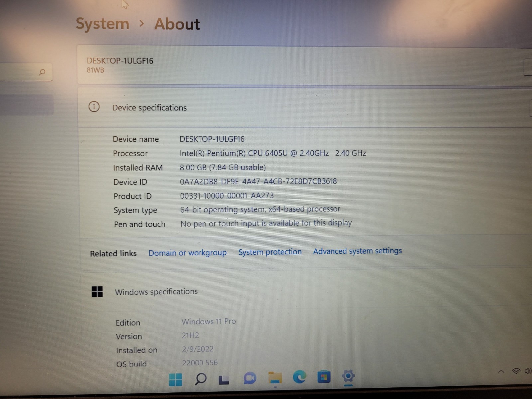This screenshot has width=532, height=399.
Task: Select the OS build 22000.556 value
Action: tap(200, 362)
